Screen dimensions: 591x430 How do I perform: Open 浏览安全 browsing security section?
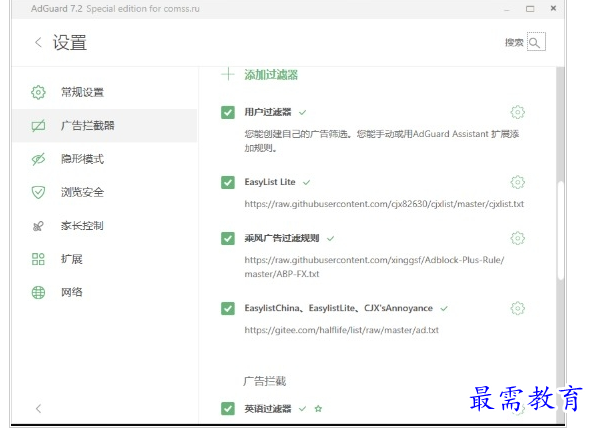tap(104, 192)
